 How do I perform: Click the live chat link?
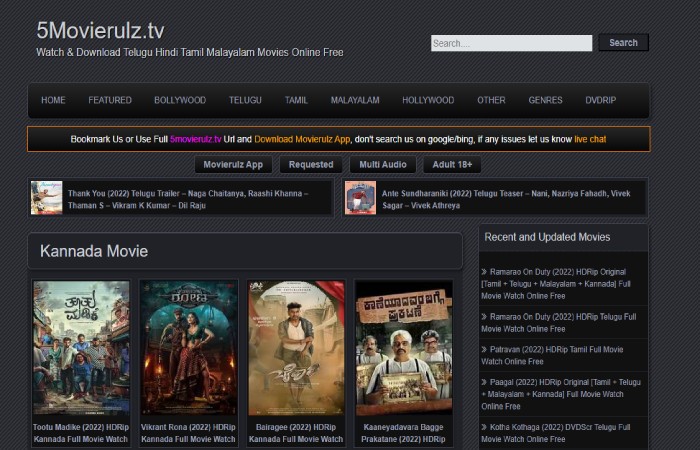point(590,139)
